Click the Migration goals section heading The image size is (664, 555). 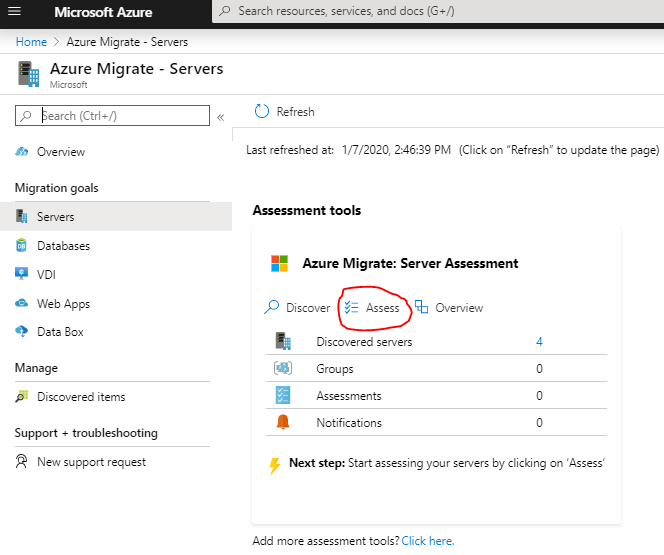pyautogui.click(x=56, y=188)
